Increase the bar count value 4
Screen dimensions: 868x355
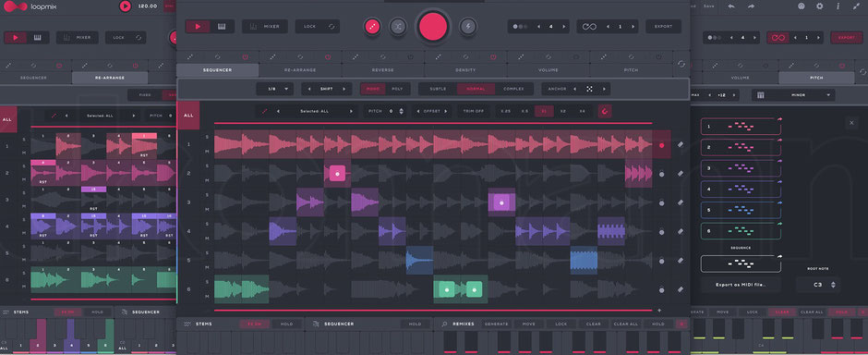pos(563,27)
